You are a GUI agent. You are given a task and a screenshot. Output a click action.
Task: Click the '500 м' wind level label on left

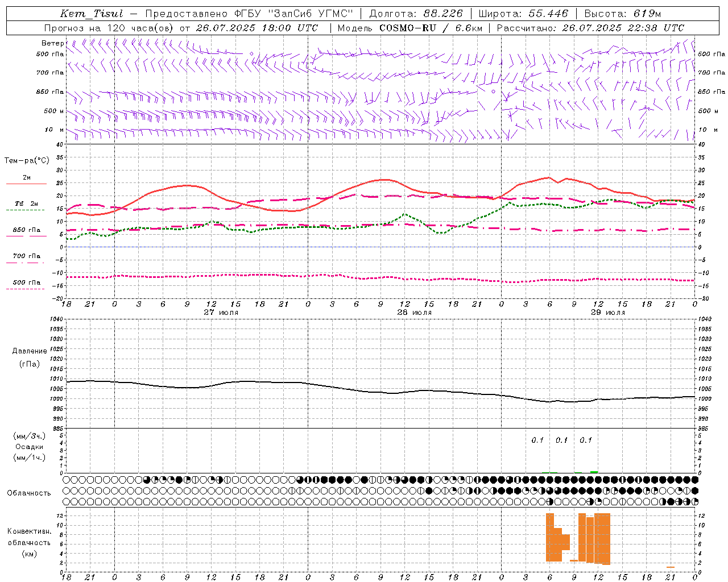(x=54, y=111)
